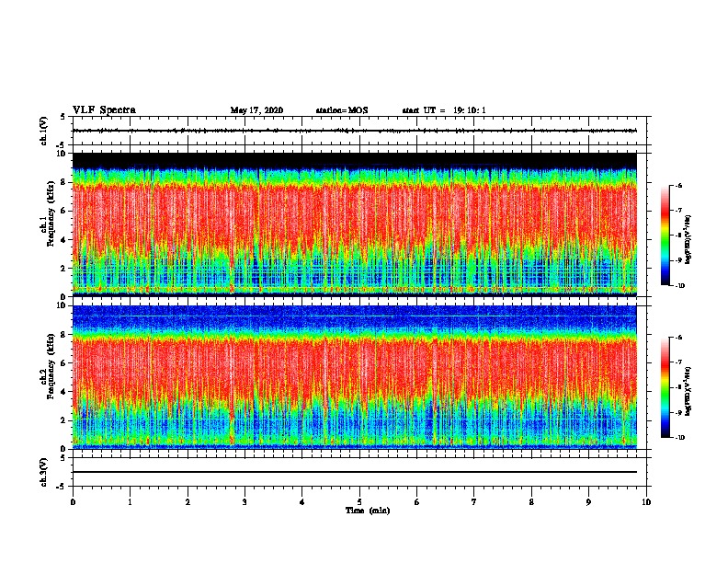Click inside the ch.1 spectrogram panel
Screen dimensions: 728x563
click(x=354, y=224)
